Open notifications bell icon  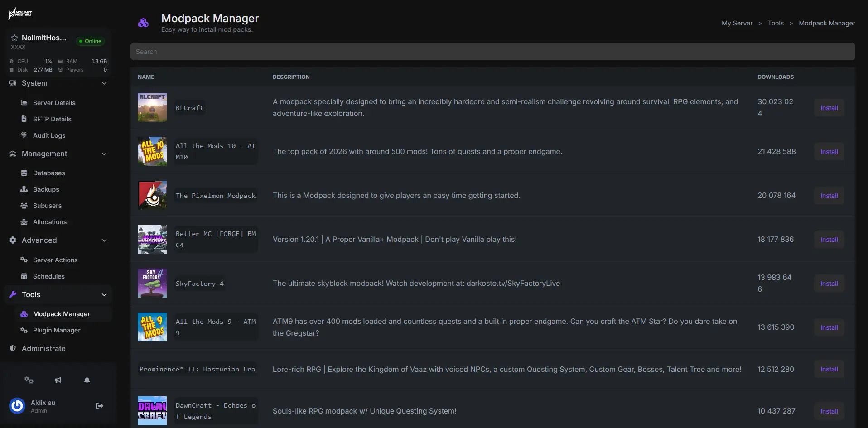(87, 380)
